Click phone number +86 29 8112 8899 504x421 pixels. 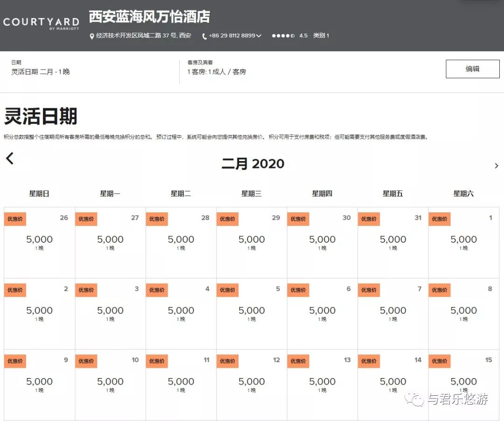[232, 35]
